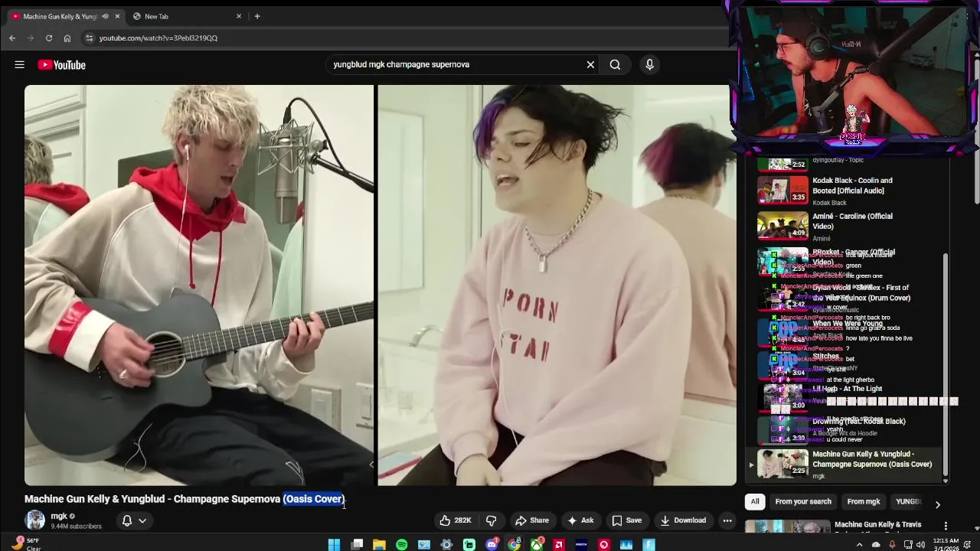This screenshot has height=551, width=980.
Task: Play Lil Herb - At The Light
Action: coord(847,389)
